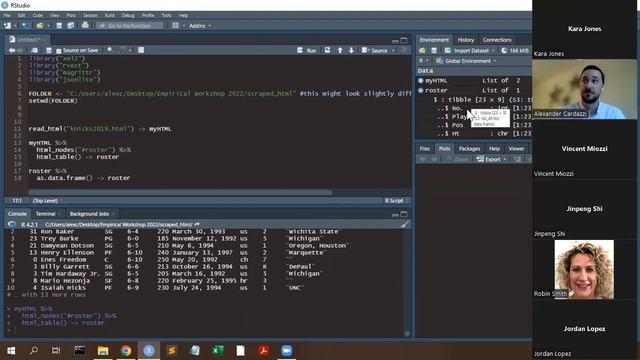Open Adobe Acrobat from the taskbar
Screen dimensions: 640x360
[264, 351]
